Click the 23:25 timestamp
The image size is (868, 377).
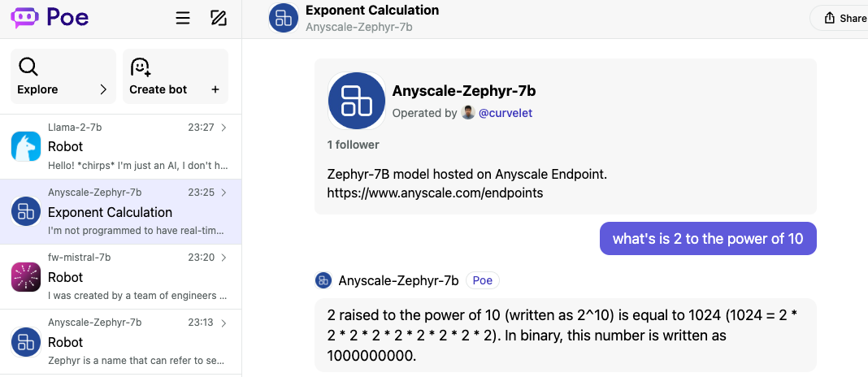[x=201, y=193]
